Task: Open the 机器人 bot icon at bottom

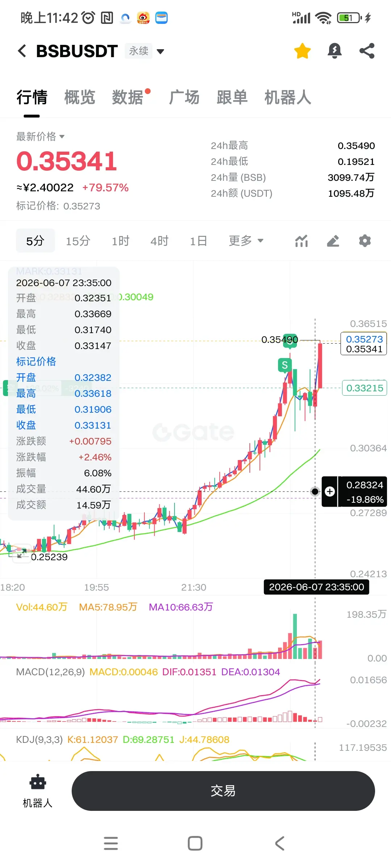Action: [38, 791]
